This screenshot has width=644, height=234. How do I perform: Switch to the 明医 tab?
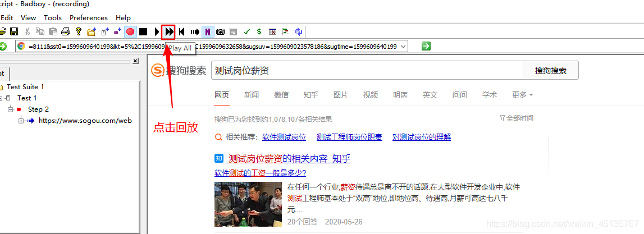[x=400, y=95]
